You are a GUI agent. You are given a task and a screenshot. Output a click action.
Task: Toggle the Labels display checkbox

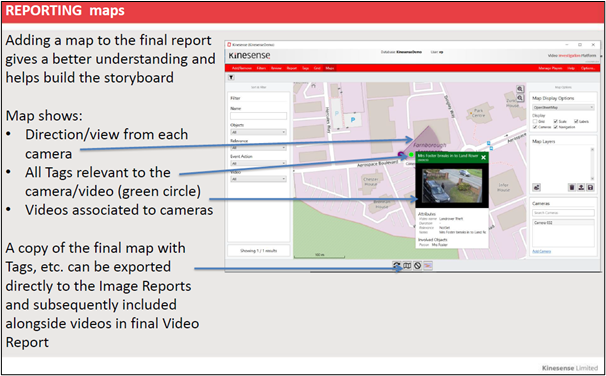(576, 121)
